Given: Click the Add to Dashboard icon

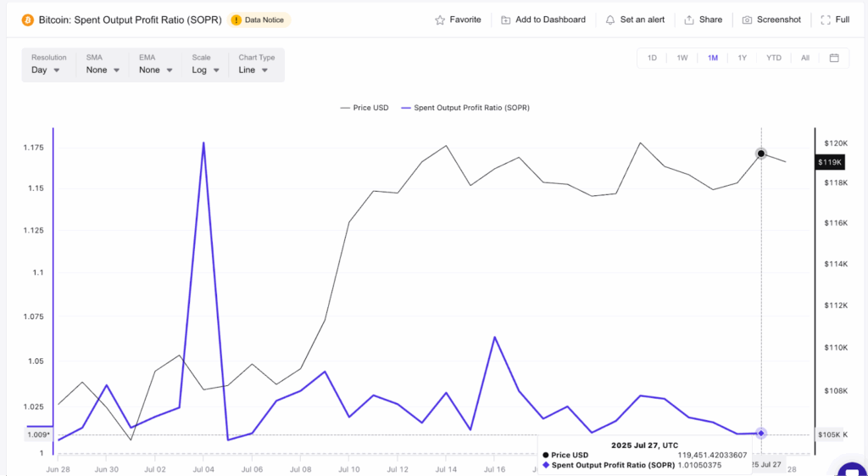Looking at the screenshot, I should (x=506, y=20).
